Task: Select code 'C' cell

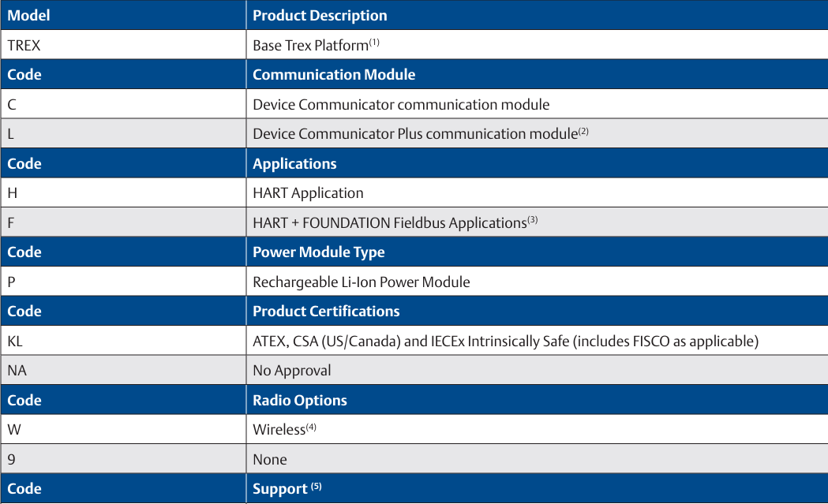Action: (123, 104)
